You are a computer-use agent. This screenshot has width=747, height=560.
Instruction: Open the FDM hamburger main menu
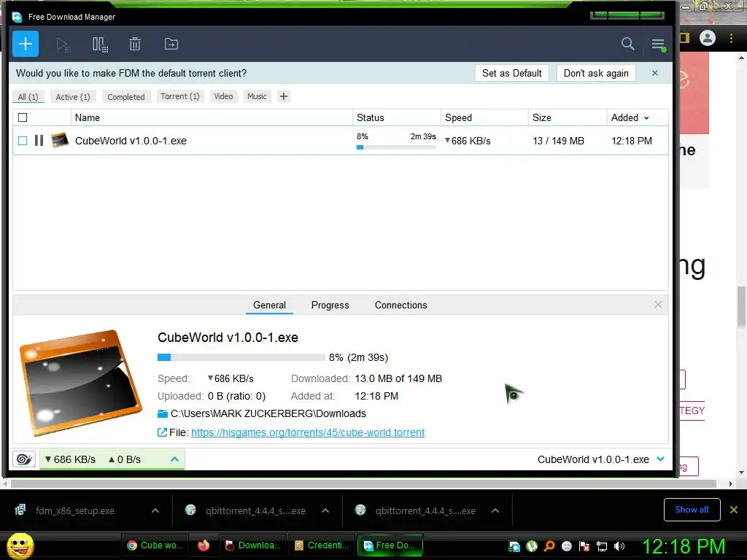[659, 44]
